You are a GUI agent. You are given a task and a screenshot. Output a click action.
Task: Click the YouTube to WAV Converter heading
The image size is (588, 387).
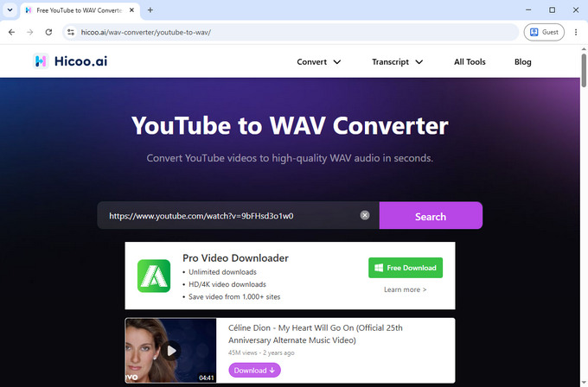click(290, 125)
